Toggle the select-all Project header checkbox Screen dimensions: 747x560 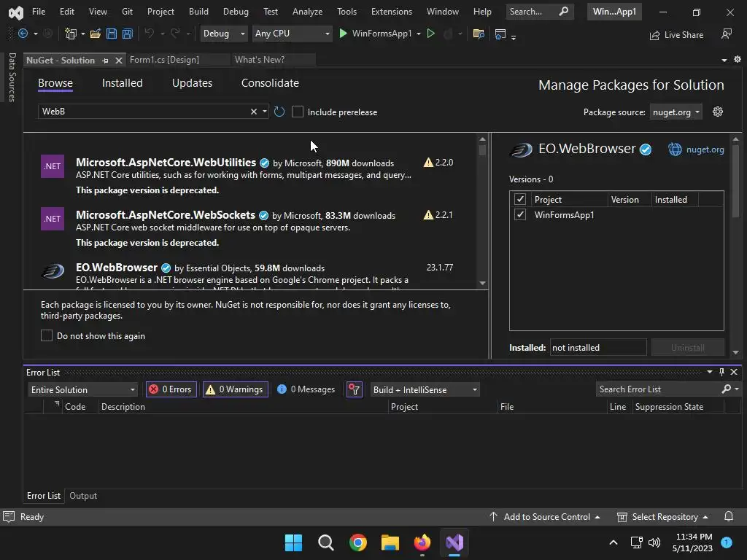coord(519,199)
